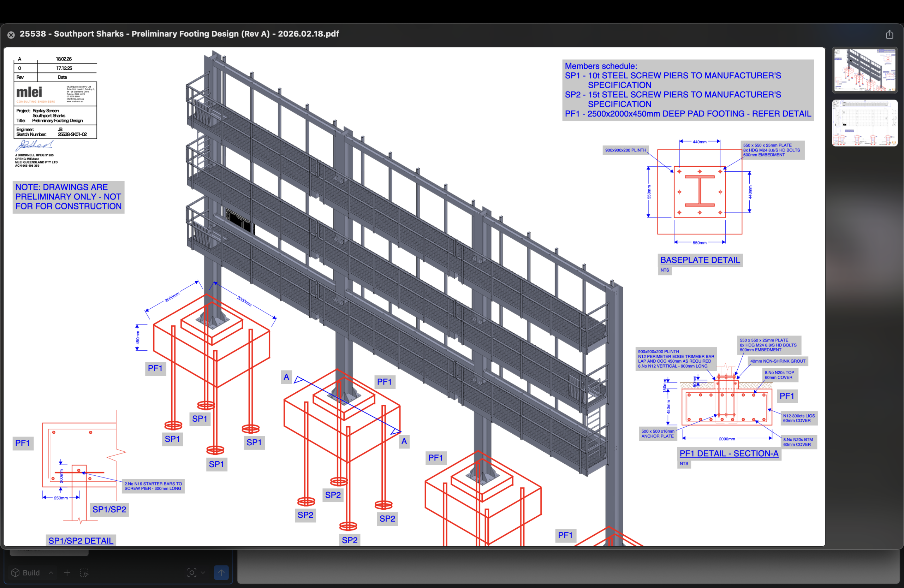Image resolution: width=904 pixels, height=588 pixels.
Task: Click the plus button to attach content
Action: click(67, 573)
